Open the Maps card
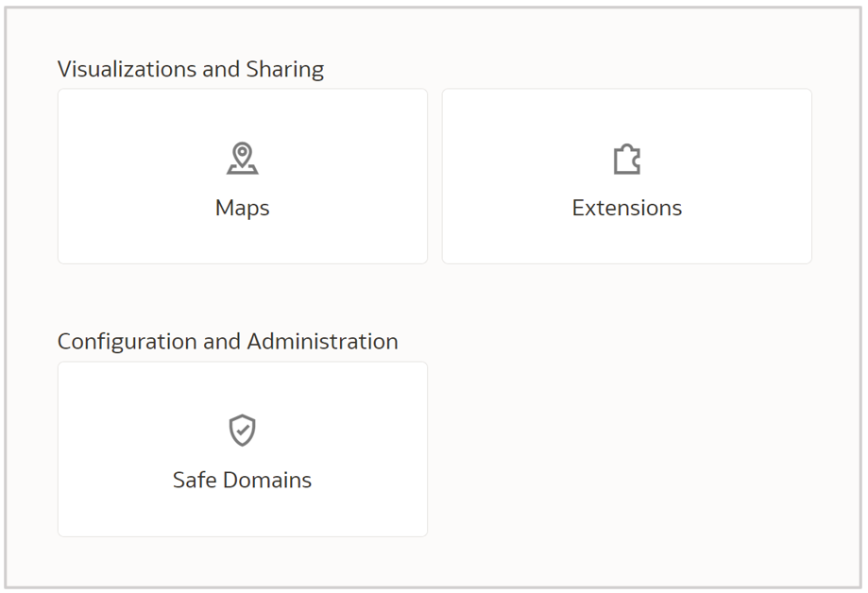 [x=243, y=177]
